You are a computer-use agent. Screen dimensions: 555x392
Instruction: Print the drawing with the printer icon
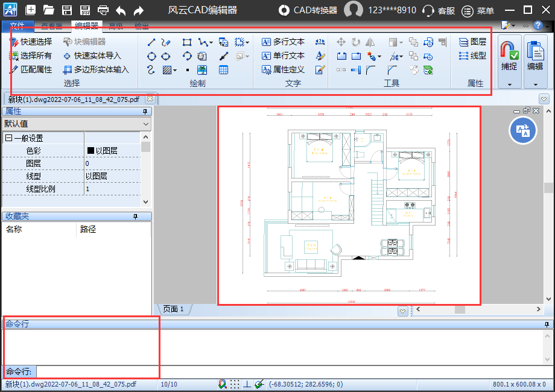pos(103,10)
